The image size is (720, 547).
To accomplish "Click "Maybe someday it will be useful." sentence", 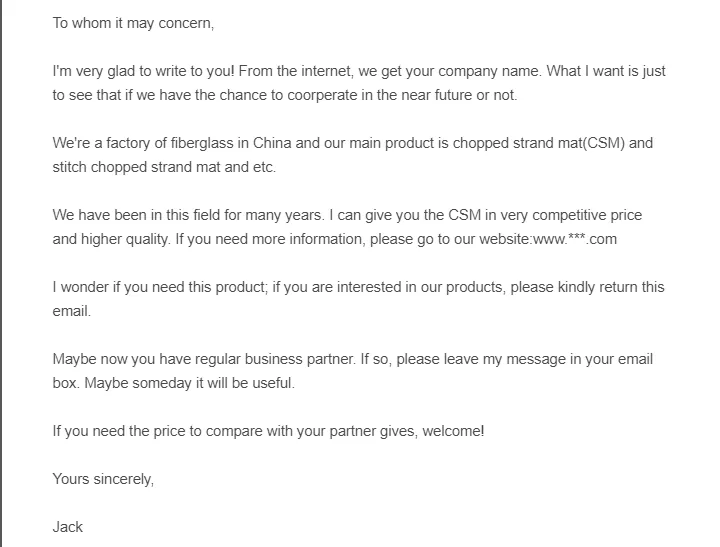I will (x=189, y=383).
